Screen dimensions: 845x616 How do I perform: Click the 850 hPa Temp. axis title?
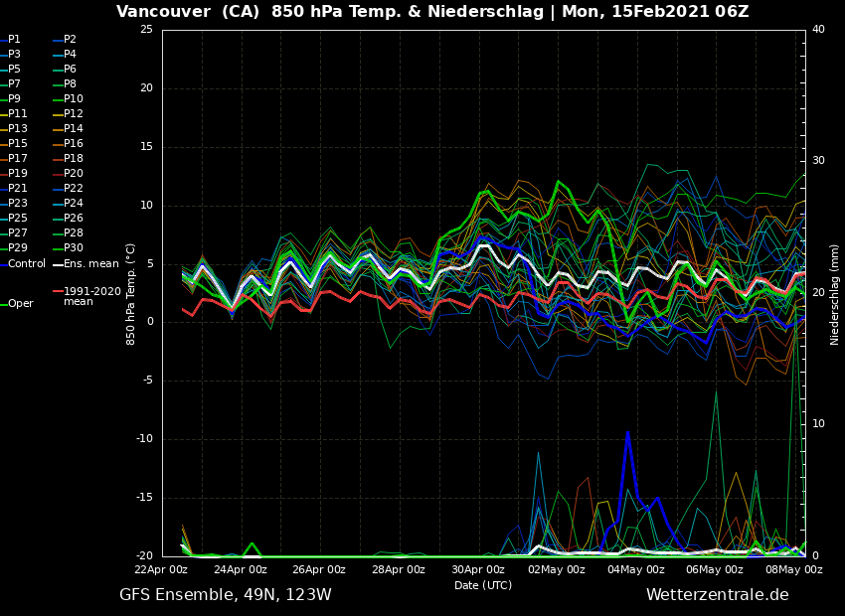131,294
